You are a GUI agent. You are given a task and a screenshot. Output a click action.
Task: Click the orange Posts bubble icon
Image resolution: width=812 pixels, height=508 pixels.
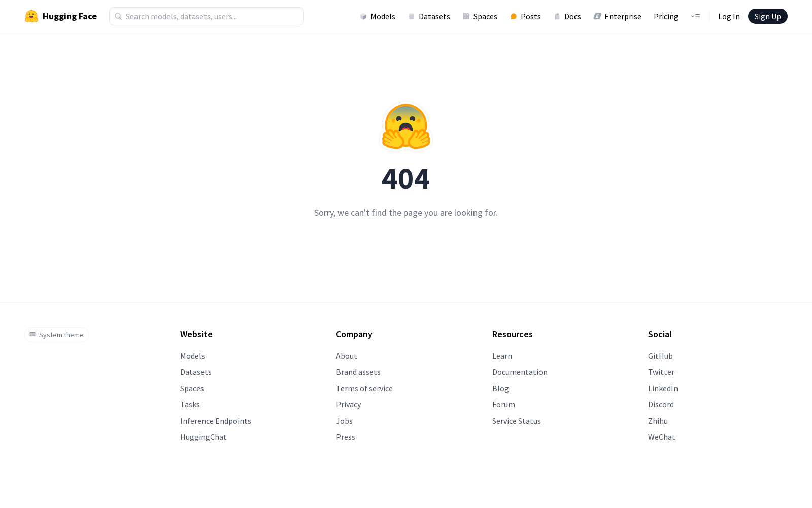click(x=514, y=17)
